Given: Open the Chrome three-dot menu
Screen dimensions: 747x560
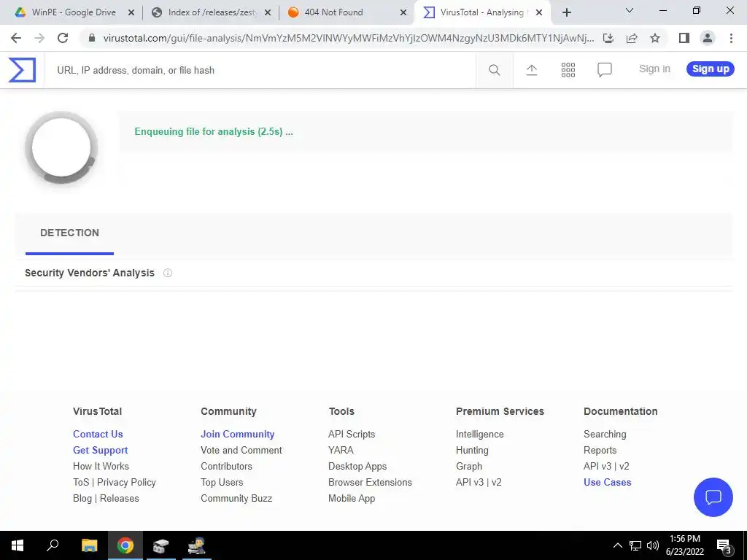Looking at the screenshot, I should coord(731,38).
